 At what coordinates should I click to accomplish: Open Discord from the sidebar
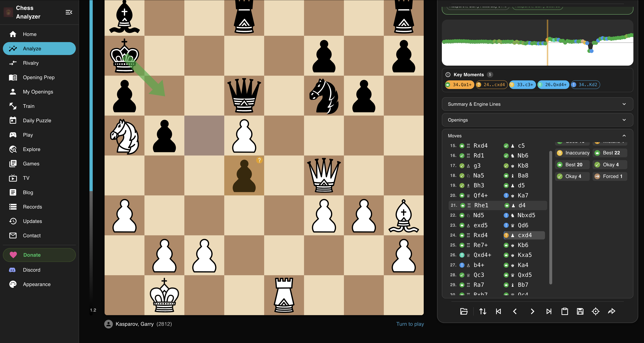[x=31, y=270]
